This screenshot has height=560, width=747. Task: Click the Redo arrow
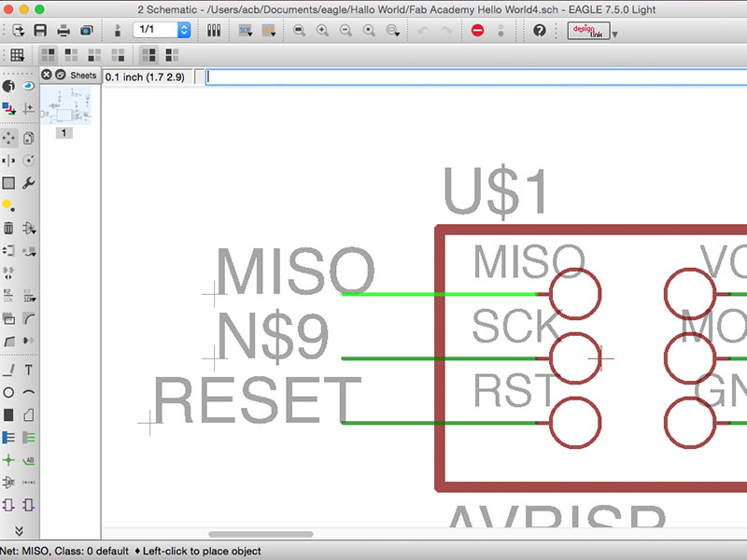pos(446,31)
